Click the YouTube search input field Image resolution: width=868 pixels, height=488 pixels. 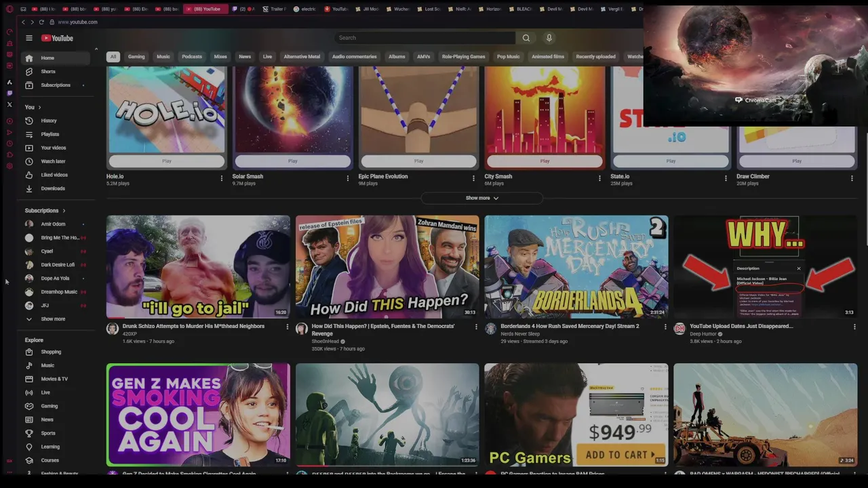click(x=424, y=38)
